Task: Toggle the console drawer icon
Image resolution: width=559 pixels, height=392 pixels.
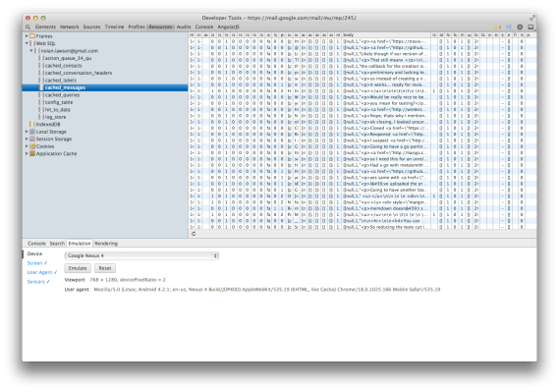Action: (509, 27)
